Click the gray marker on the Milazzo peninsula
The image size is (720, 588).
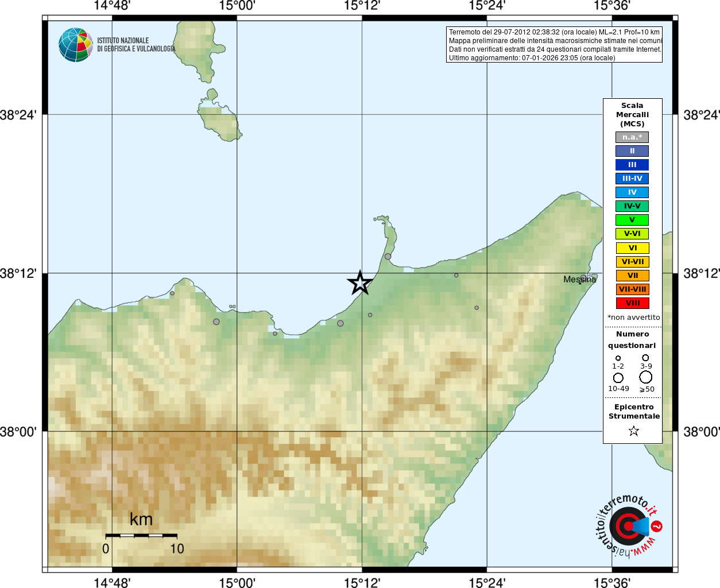(x=388, y=257)
